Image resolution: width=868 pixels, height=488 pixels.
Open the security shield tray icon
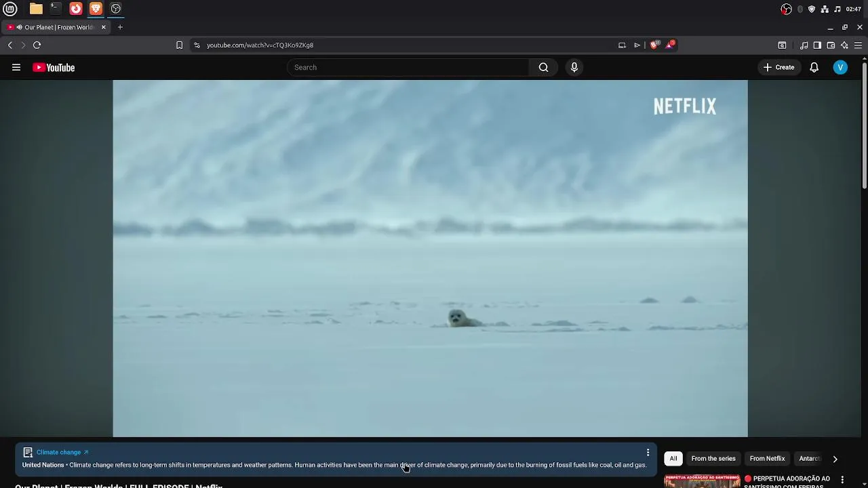tap(812, 9)
